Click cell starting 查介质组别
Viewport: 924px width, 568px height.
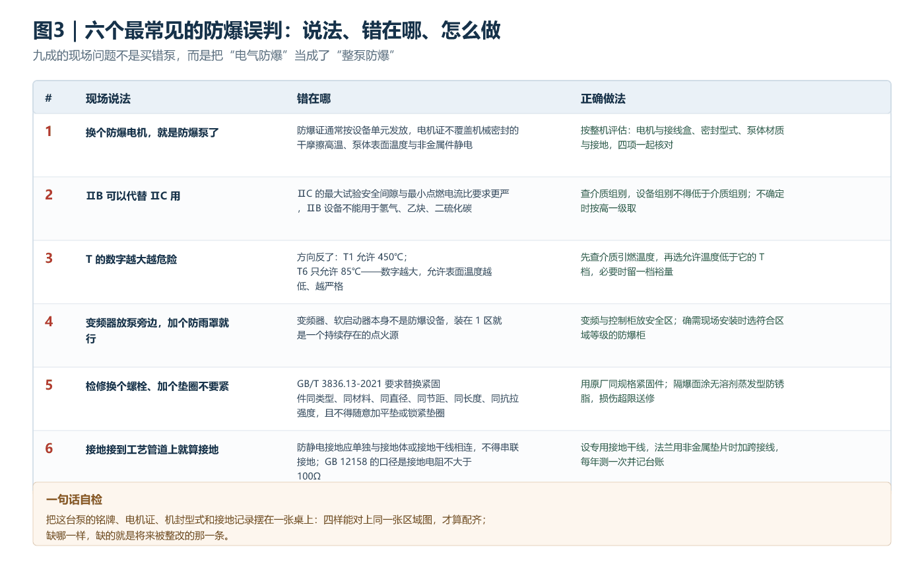point(682,201)
